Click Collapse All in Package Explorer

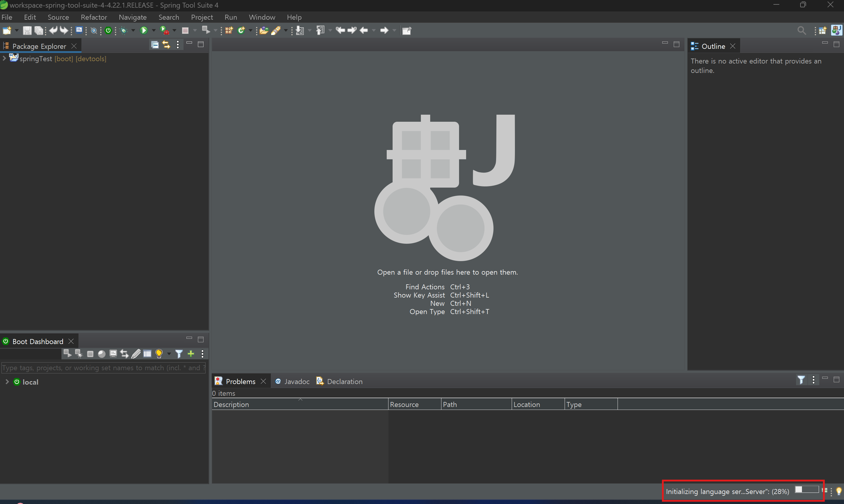tap(155, 45)
